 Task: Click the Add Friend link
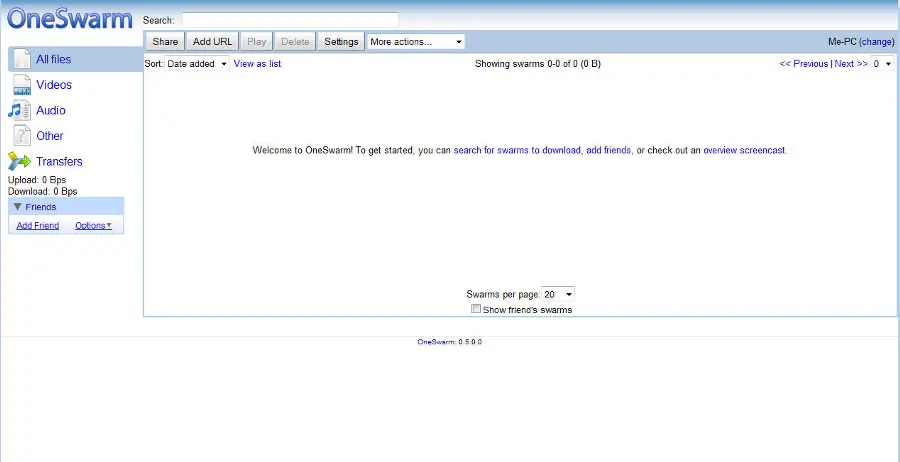point(38,226)
